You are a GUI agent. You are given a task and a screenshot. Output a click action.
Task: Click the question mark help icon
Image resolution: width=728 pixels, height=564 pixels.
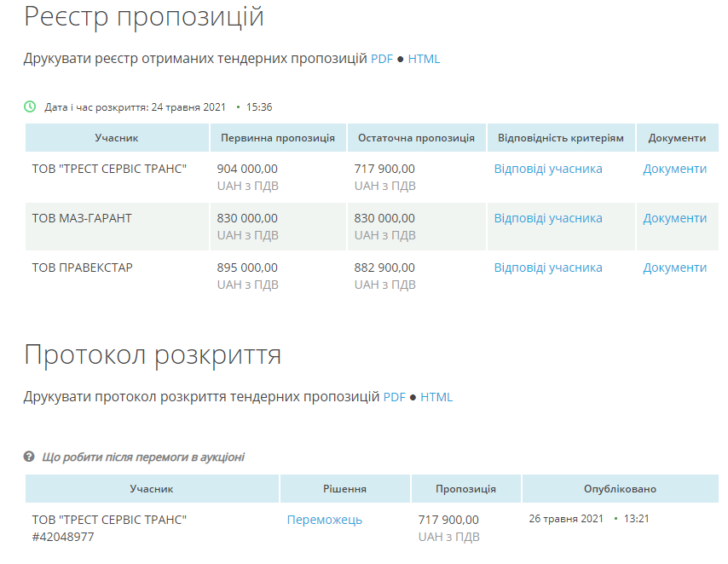[29, 457]
